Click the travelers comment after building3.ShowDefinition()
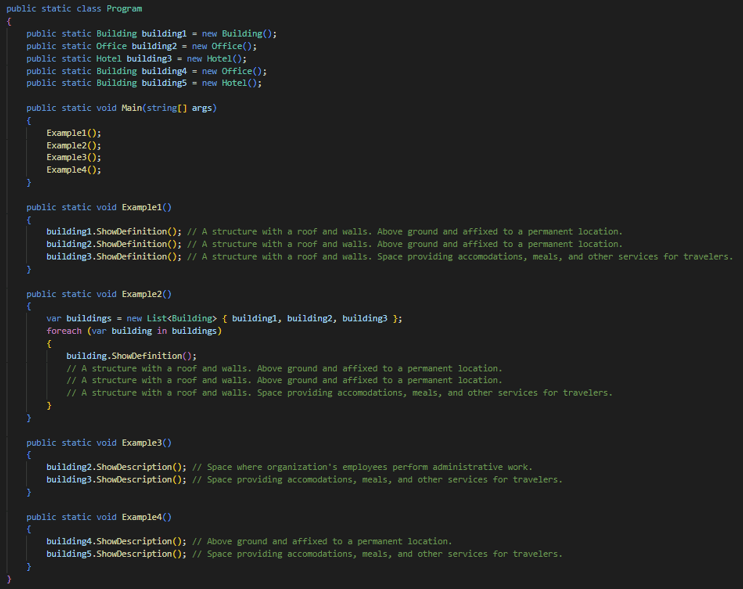Viewport: 743px width, 589px height. 460,256
